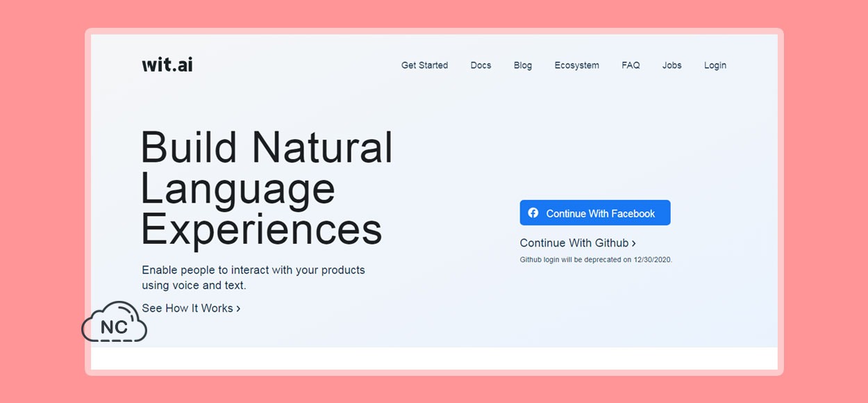868x403 pixels.
Task: Click the 'Enable people to interact' description text
Action: point(253,277)
